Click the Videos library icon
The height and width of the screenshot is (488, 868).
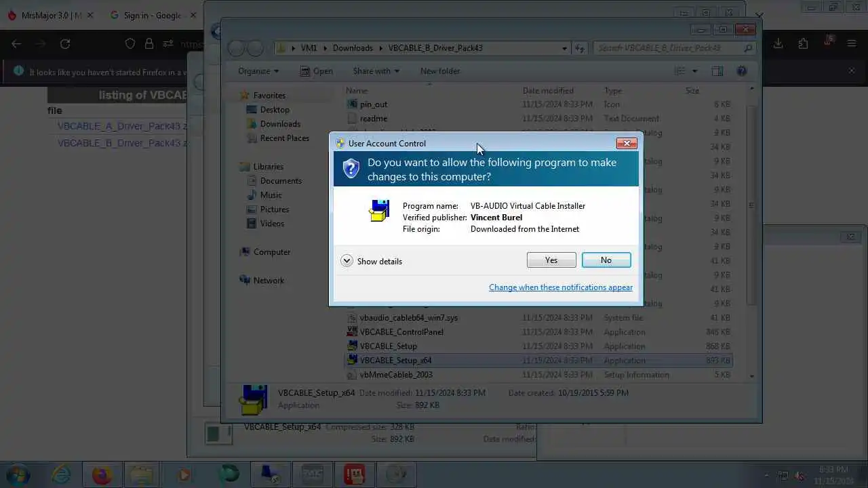[252, 224]
